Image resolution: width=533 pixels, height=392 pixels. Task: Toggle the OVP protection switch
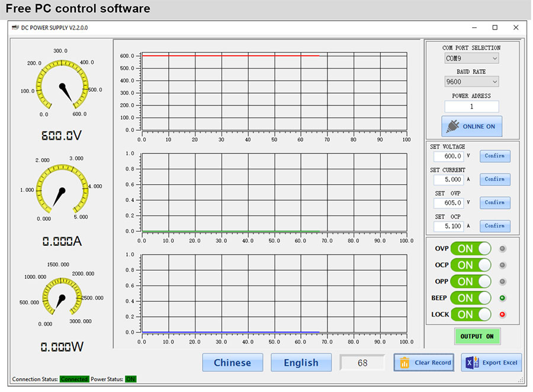[x=471, y=249]
